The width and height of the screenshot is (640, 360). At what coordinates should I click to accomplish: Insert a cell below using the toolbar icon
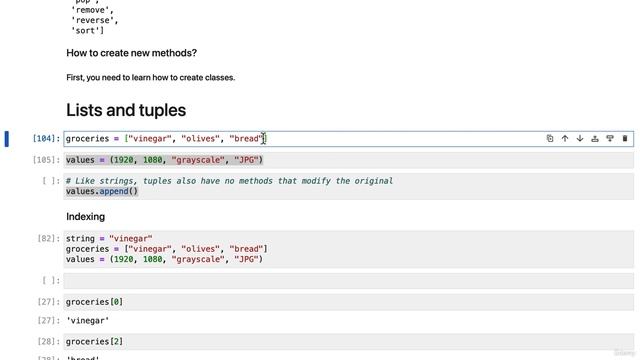pos(610,138)
